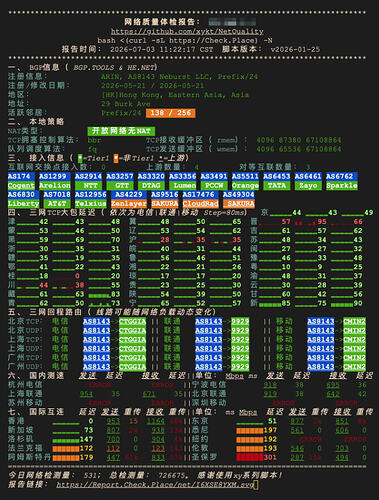Select the bbr congestion algorithm value

(x=94, y=140)
